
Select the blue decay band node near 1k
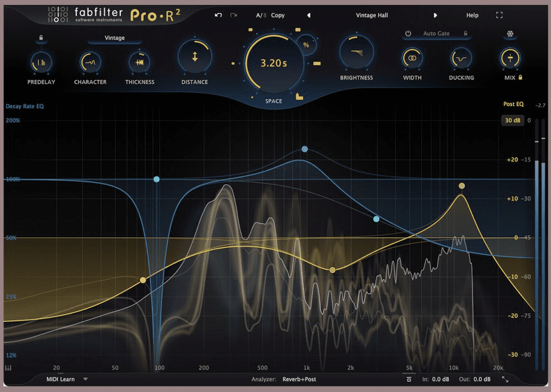305,149
